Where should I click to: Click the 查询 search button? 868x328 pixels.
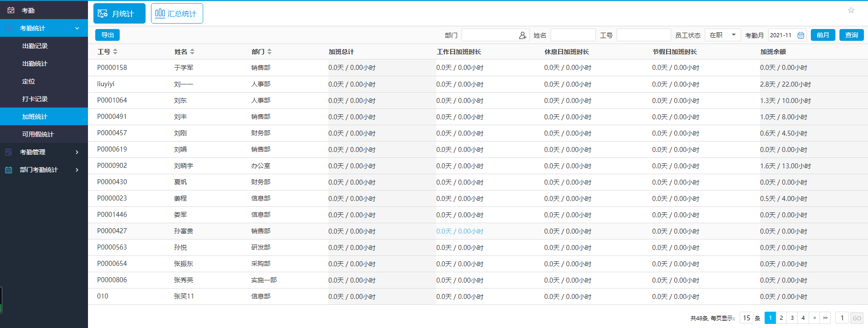point(851,35)
